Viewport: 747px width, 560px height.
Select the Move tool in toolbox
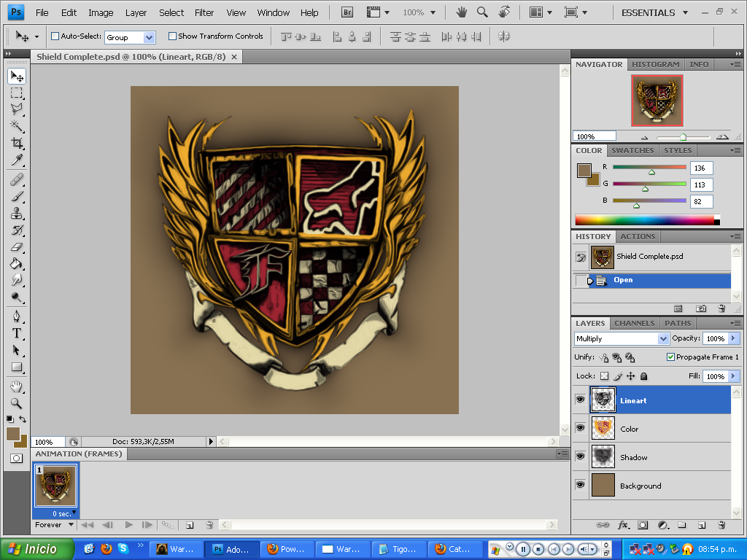coord(17,76)
